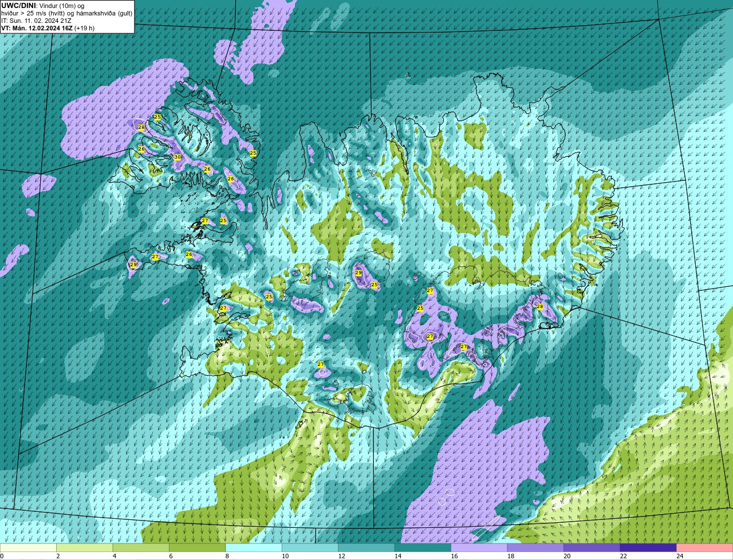
Task: Click the 'VT: Mán. 12.02.2024 16Z' valid time text
Action: (x=37, y=28)
